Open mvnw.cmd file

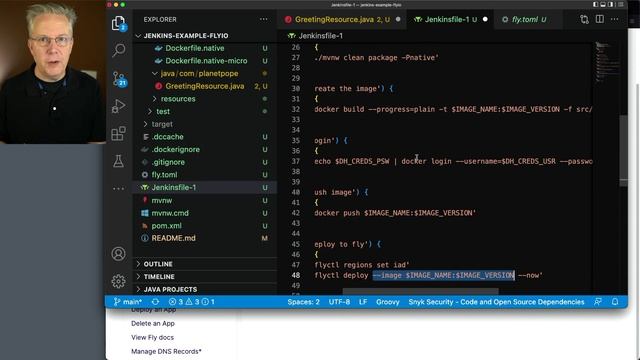point(170,213)
